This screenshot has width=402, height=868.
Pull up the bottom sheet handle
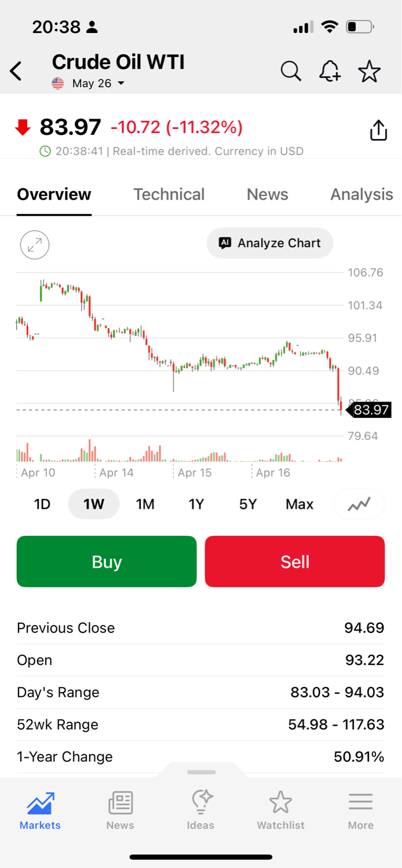coord(202,772)
